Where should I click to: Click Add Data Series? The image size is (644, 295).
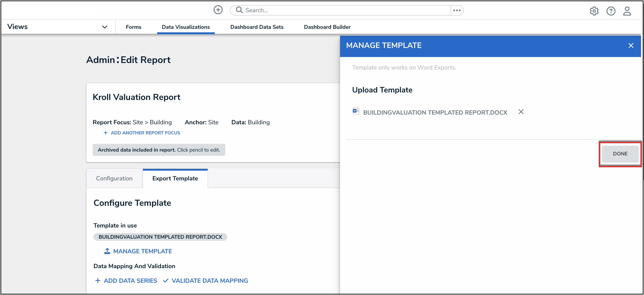[x=126, y=281]
